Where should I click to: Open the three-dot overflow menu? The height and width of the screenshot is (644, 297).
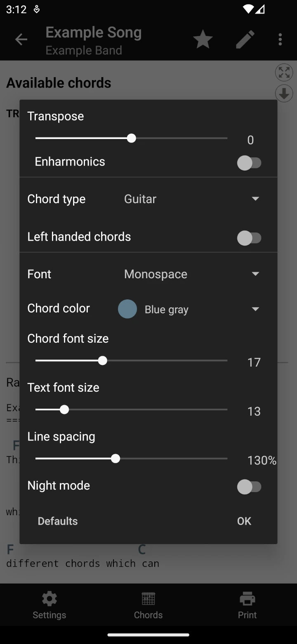tap(280, 40)
